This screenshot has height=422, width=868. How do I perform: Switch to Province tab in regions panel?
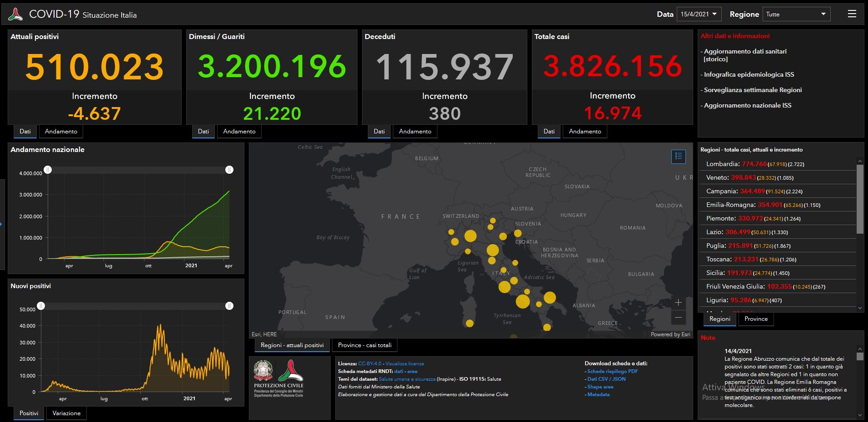point(756,319)
